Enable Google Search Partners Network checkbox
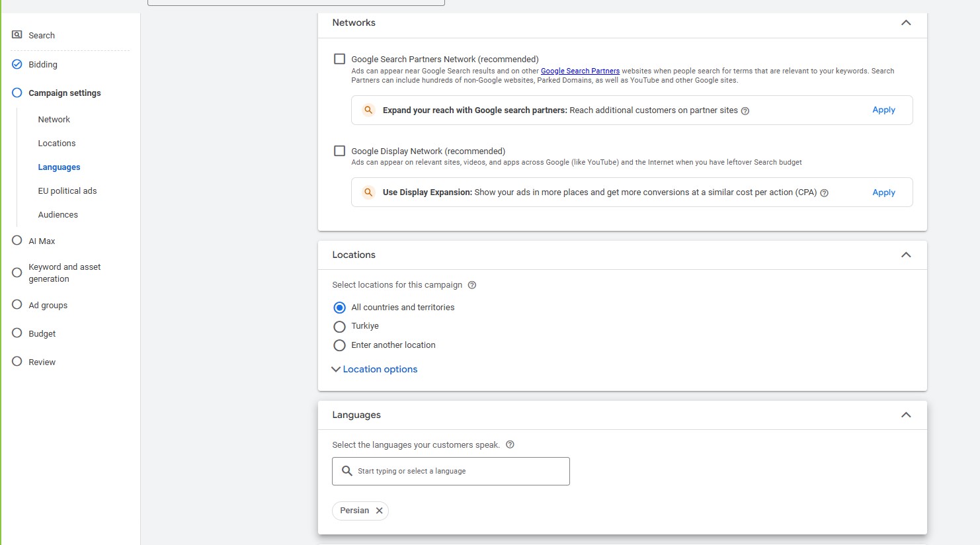This screenshot has width=980, height=545. (x=340, y=59)
